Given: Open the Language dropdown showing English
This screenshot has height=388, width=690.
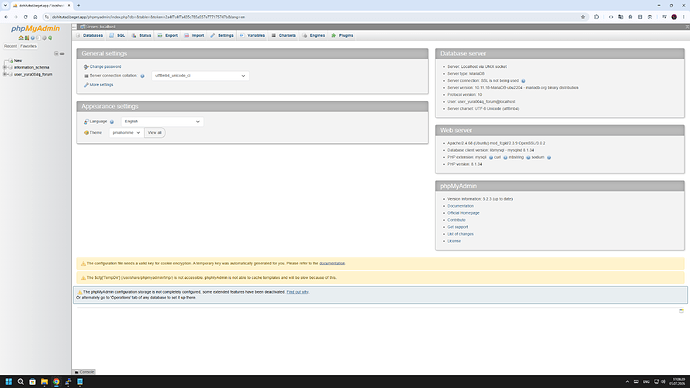Looking at the screenshot, I should tap(162, 121).
